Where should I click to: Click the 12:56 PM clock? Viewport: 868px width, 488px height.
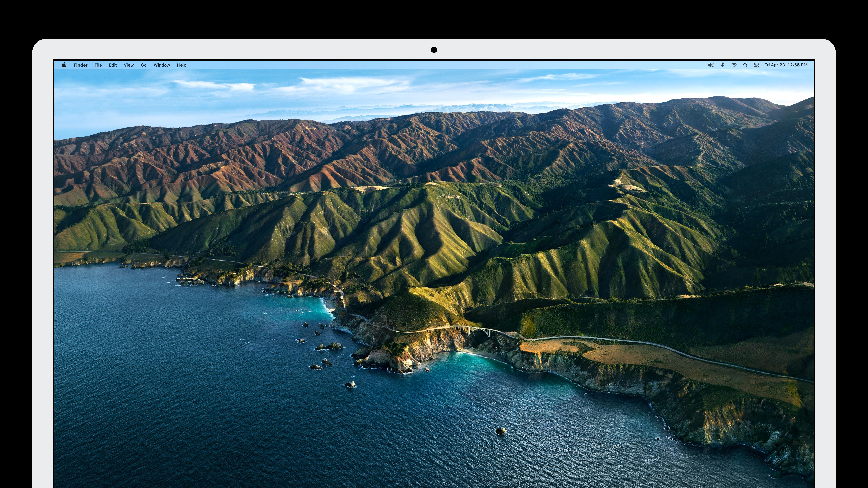tap(798, 65)
